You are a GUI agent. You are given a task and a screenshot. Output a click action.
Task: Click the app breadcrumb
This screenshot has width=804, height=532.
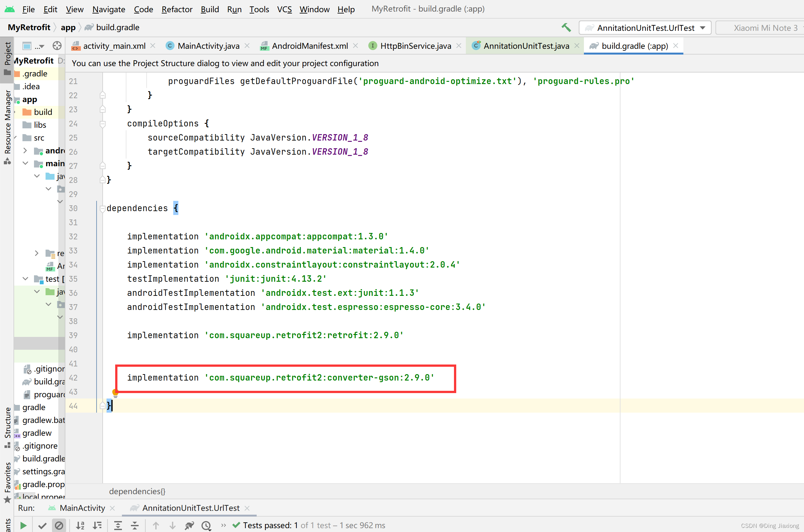pyautogui.click(x=68, y=28)
